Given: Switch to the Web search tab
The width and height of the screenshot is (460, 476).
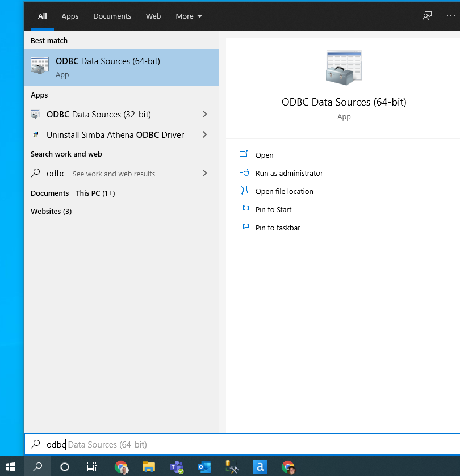Looking at the screenshot, I should 153,16.
